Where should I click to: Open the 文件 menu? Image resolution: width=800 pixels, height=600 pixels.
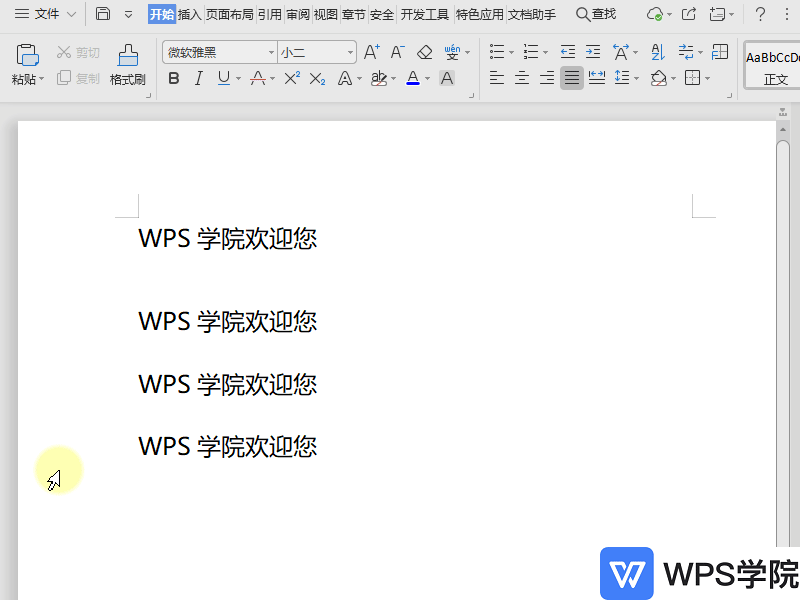coord(46,14)
